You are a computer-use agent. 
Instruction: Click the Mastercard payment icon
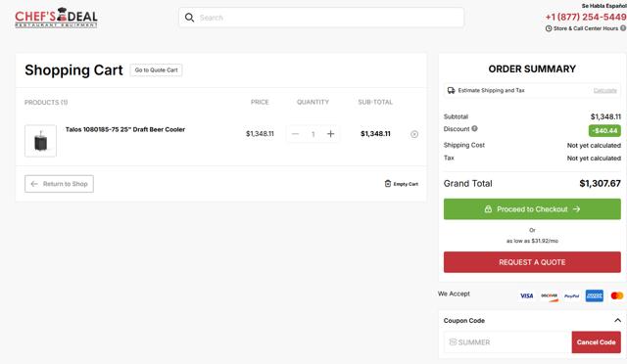click(617, 296)
